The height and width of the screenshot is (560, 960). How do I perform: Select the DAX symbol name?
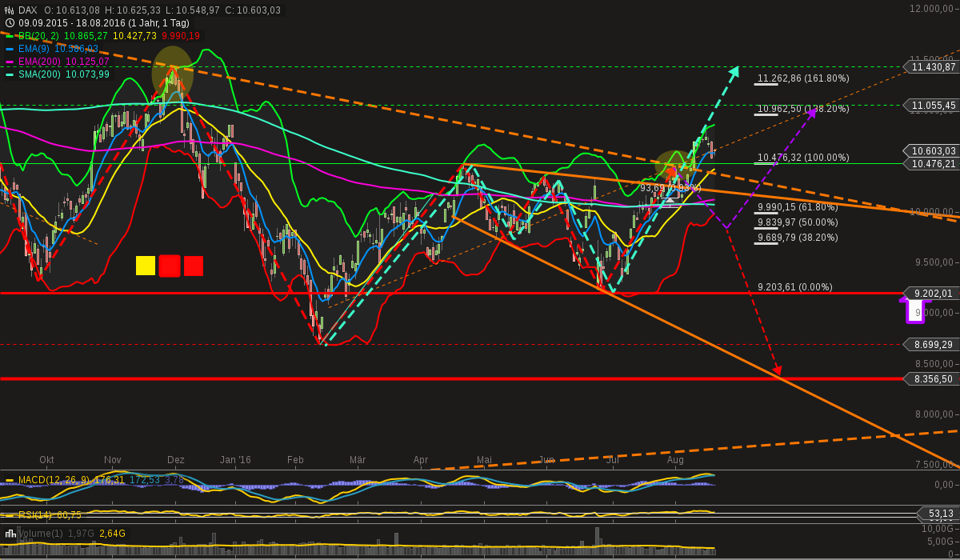pyautogui.click(x=28, y=10)
